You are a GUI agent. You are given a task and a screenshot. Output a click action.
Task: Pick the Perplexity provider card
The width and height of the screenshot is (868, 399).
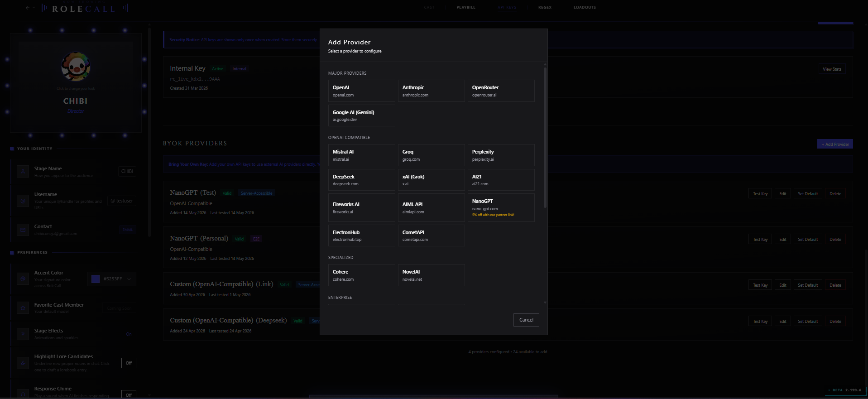501,155
